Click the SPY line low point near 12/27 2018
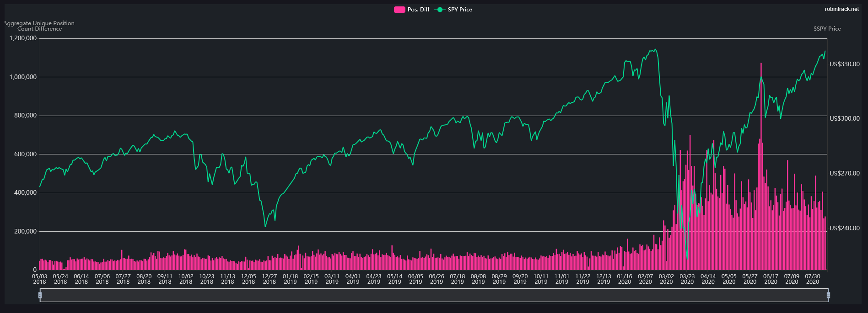Image resolution: width=868 pixels, height=313 pixels. point(265,226)
